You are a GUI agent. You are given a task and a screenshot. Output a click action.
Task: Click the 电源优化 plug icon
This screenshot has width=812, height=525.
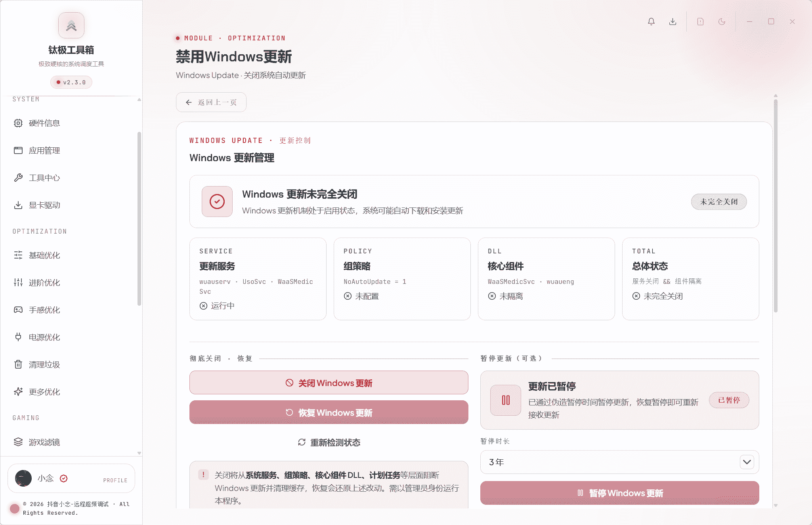[18, 337]
